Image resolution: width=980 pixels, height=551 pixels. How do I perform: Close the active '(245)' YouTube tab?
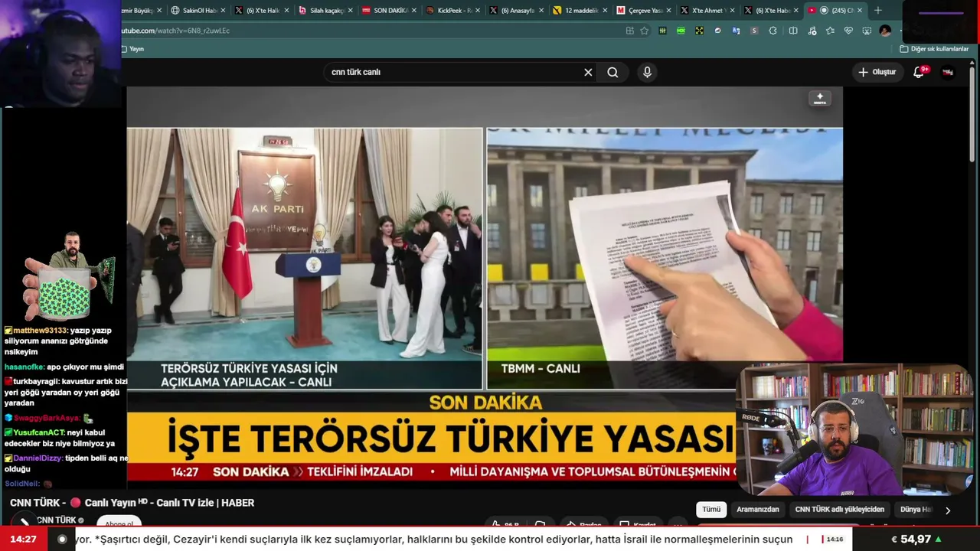click(x=860, y=11)
